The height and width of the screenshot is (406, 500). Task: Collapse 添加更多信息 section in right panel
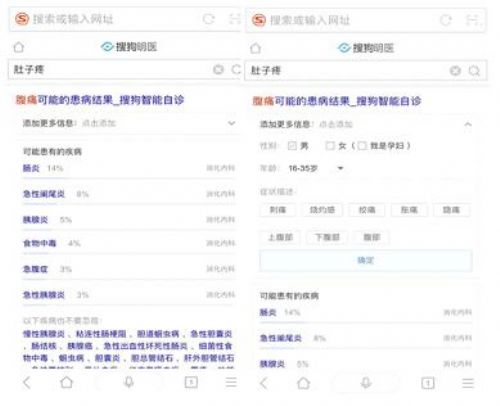pos(468,124)
